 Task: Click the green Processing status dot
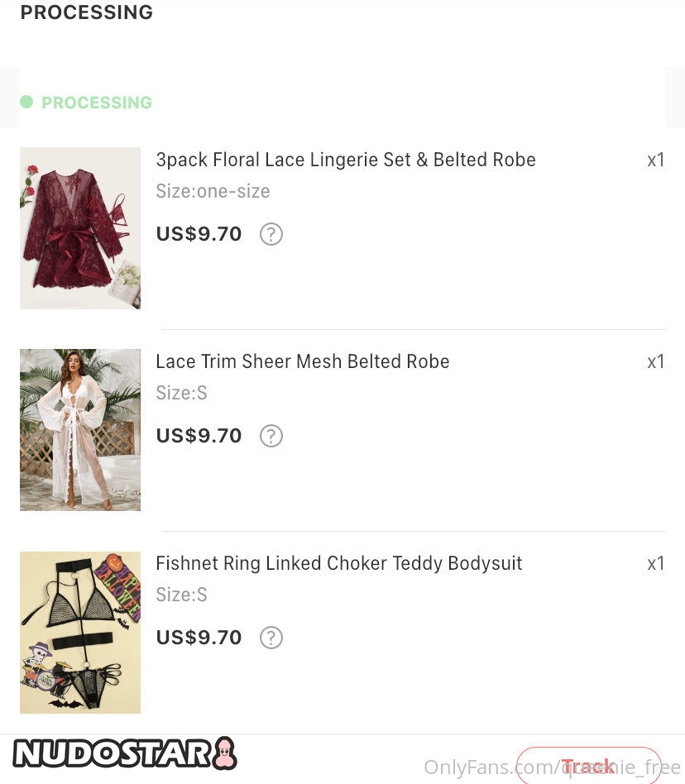pos(26,102)
